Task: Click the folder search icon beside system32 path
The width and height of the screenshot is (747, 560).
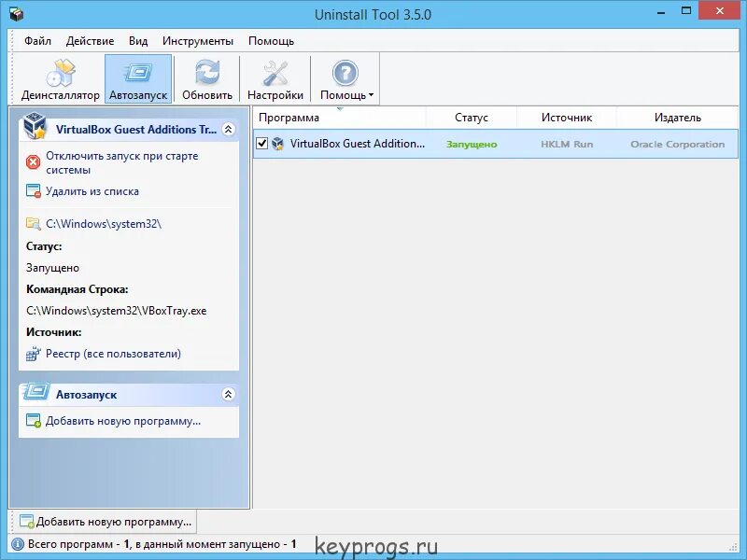Action: 34,223
